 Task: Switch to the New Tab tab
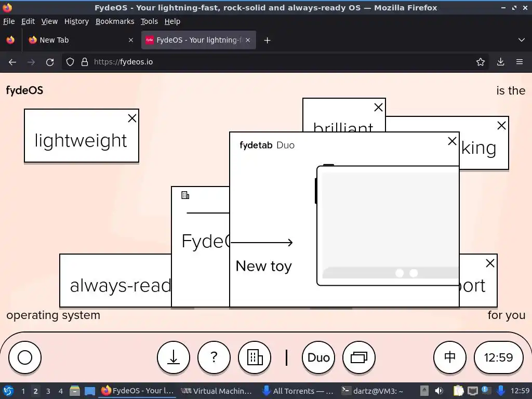pos(81,40)
